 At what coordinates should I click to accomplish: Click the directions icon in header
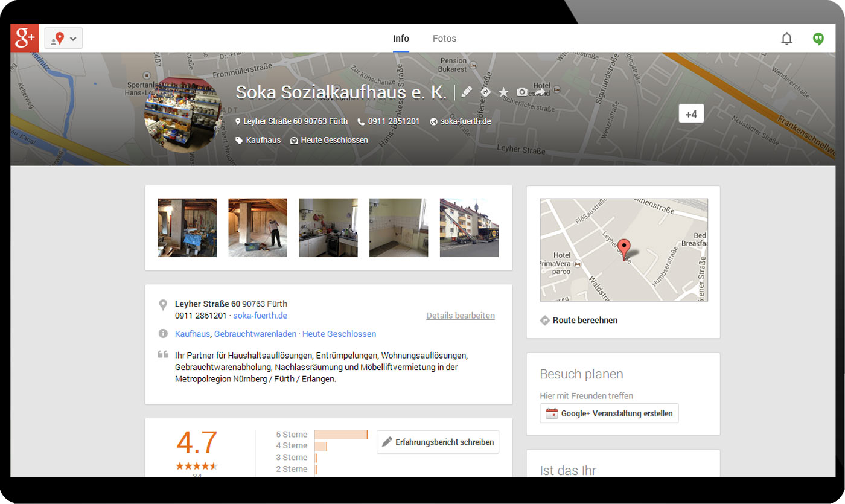[485, 92]
